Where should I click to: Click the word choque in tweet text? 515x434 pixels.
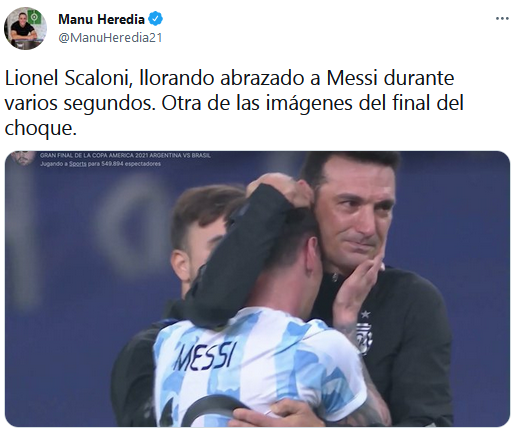[x=40, y=128]
